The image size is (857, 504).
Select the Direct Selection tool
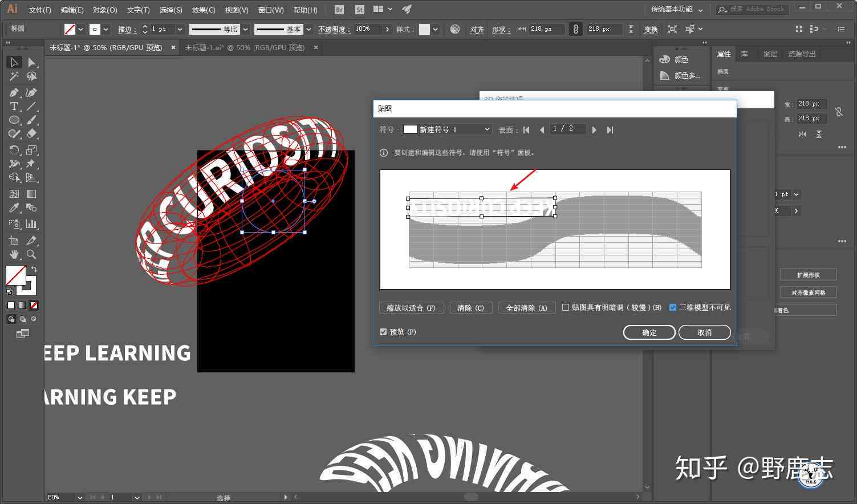tap(31, 62)
